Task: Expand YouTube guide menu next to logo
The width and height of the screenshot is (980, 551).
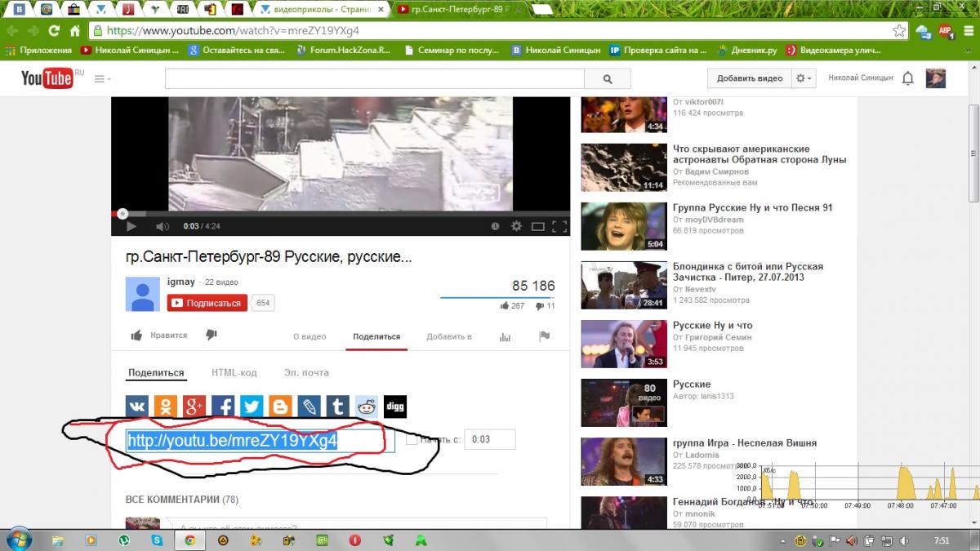Action: 103,79
